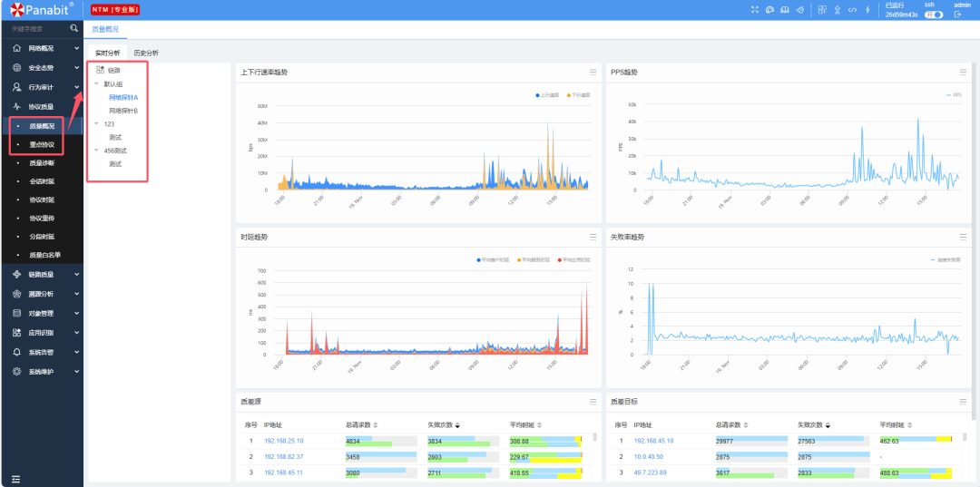Expand 链路质量 with its chevron
This screenshot has width=980, height=487.
[77, 274]
